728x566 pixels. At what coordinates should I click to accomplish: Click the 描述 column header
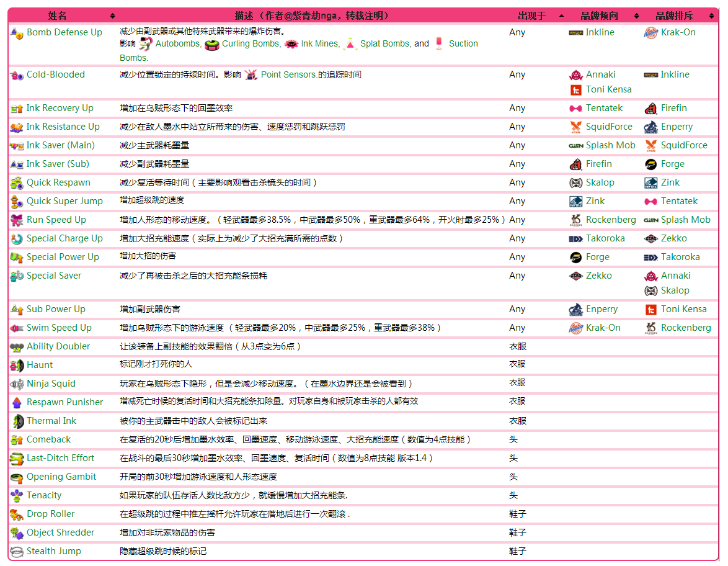311,16
